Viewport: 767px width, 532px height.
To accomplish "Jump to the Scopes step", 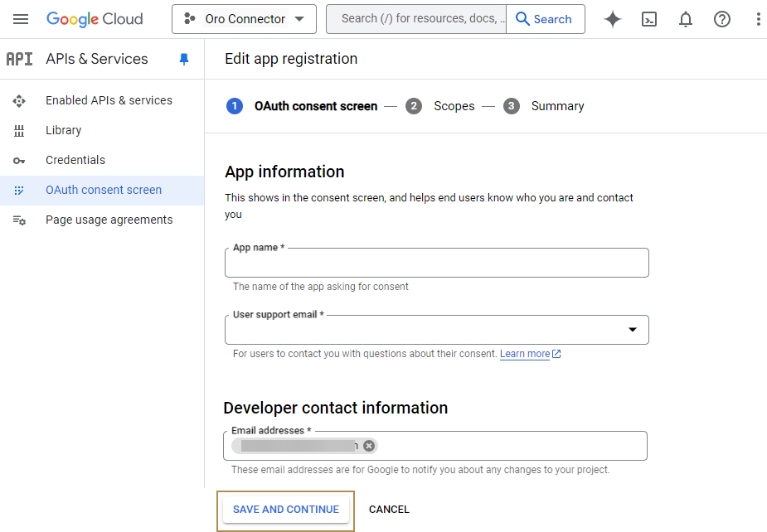I will pos(453,106).
